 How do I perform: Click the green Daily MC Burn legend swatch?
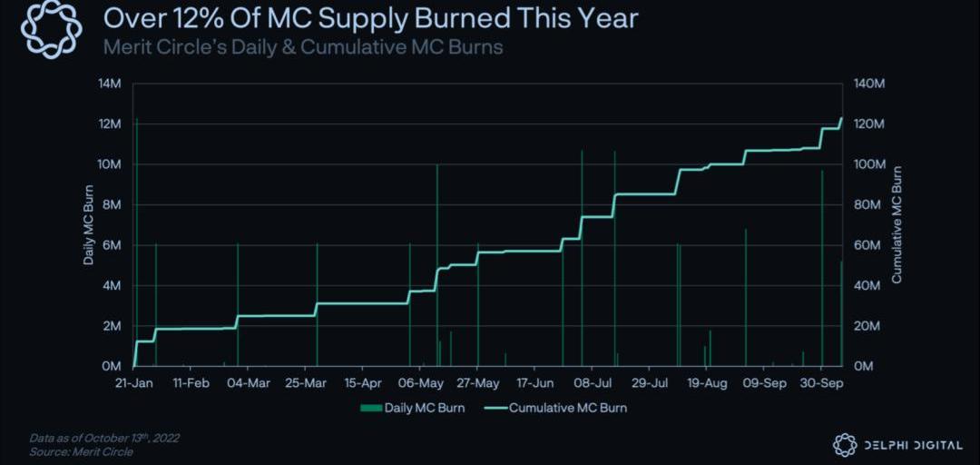coord(370,408)
